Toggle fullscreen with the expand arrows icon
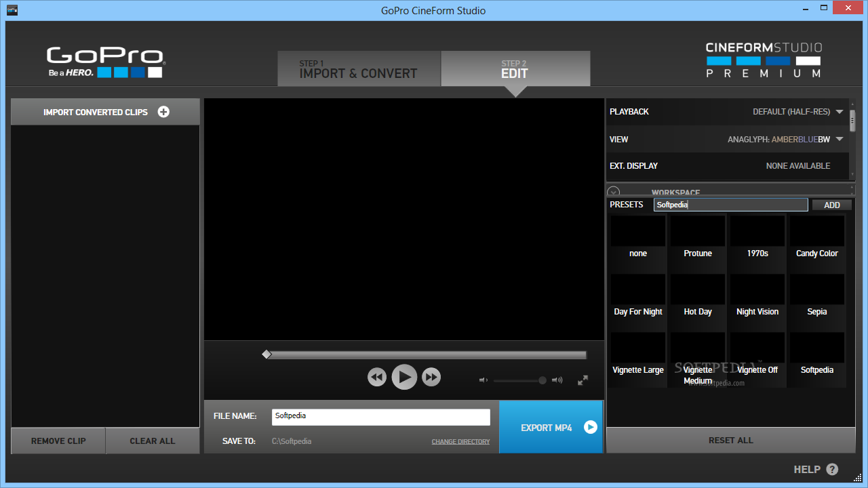Image resolution: width=868 pixels, height=488 pixels. (583, 380)
